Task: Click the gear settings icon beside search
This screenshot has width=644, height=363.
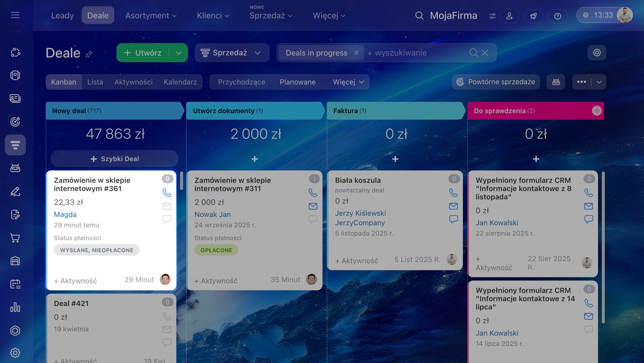Action: [597, 53]
